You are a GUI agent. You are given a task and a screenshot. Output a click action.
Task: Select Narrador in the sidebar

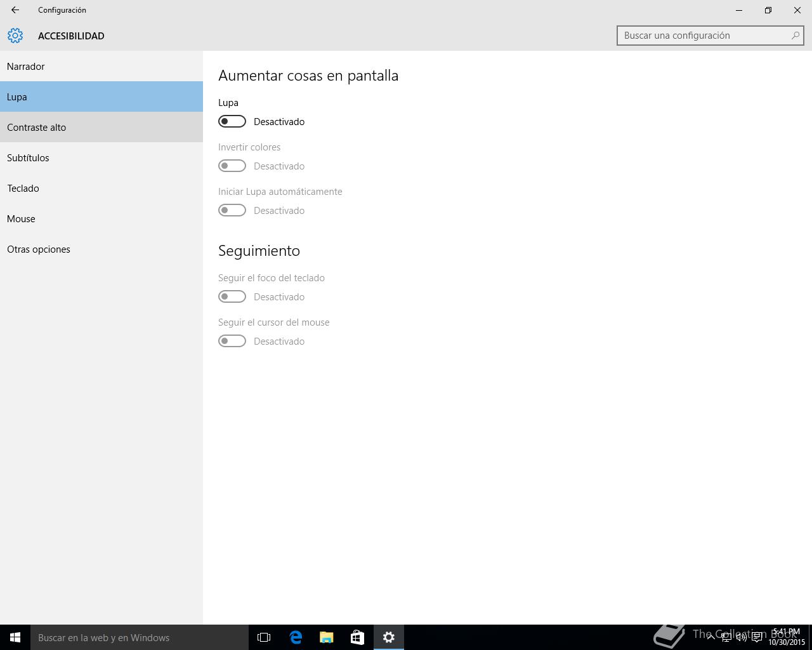coord(101,66)
